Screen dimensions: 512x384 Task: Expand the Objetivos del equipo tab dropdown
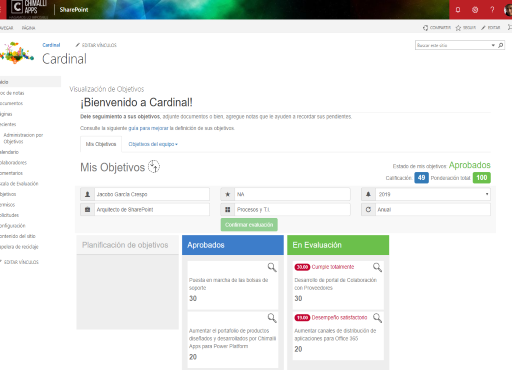[153, 144]
